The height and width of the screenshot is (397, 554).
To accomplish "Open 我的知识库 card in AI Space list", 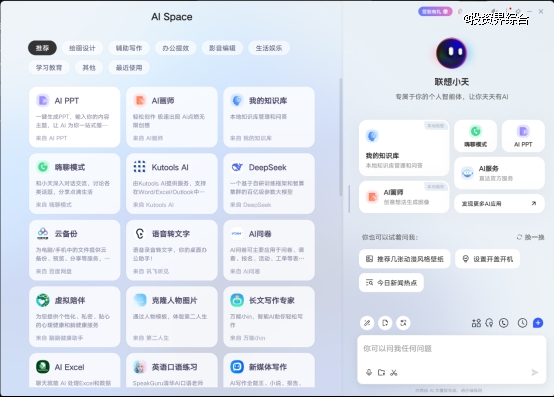I will [269, 117].
